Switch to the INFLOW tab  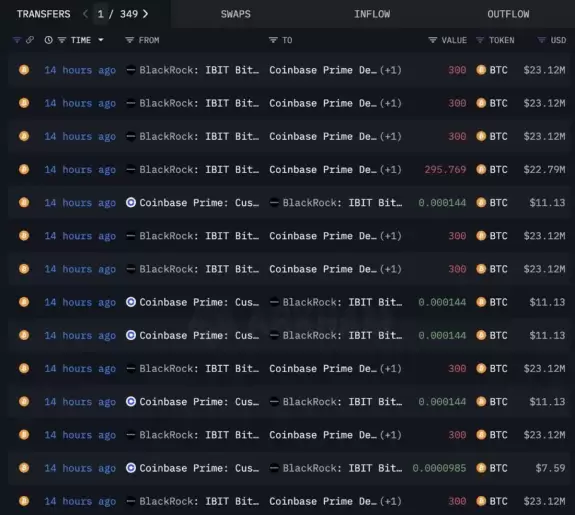[x=372, y=14]
